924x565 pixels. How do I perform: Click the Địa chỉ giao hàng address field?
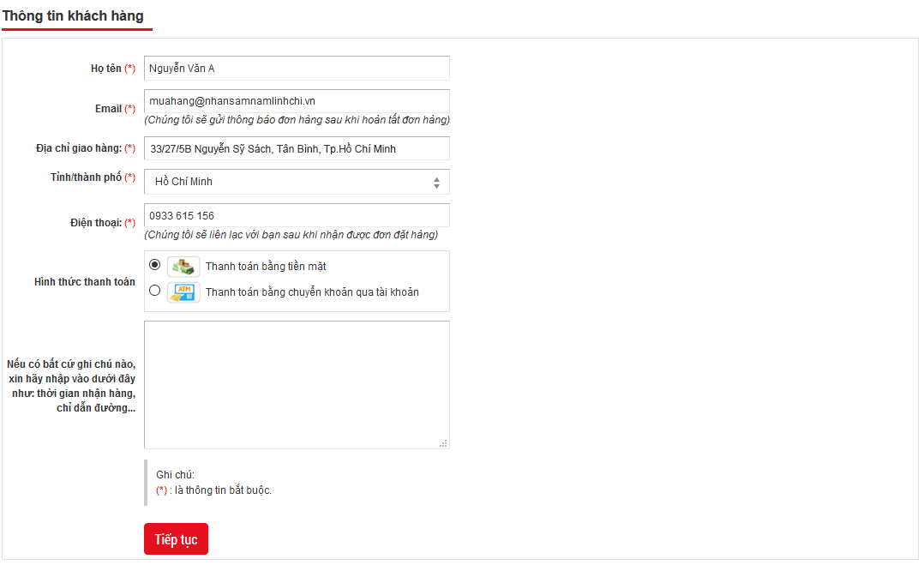point(297,148)
